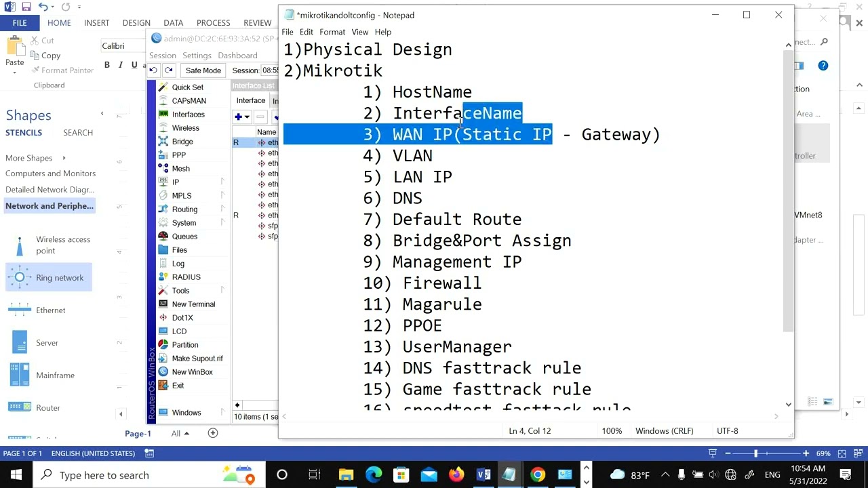Open the Notepad View menu
The width and height of the screenshot is (868, 488).
[360, 32]
